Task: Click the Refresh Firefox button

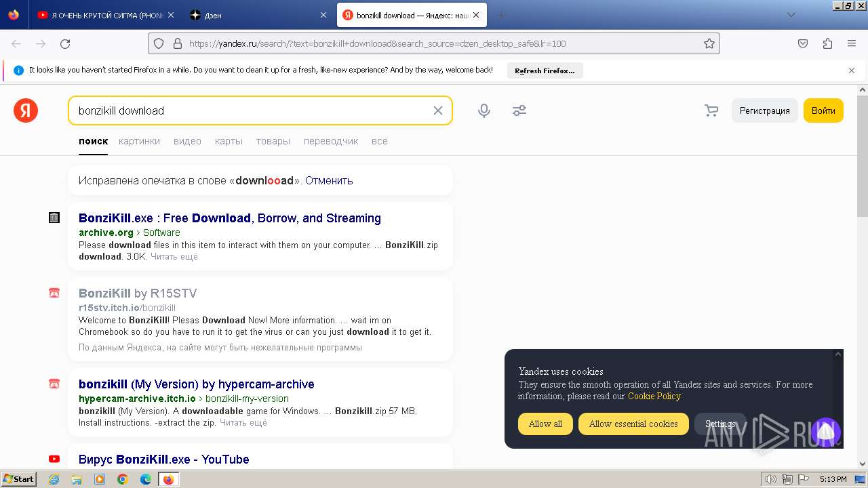Action: tap(545, 70)
